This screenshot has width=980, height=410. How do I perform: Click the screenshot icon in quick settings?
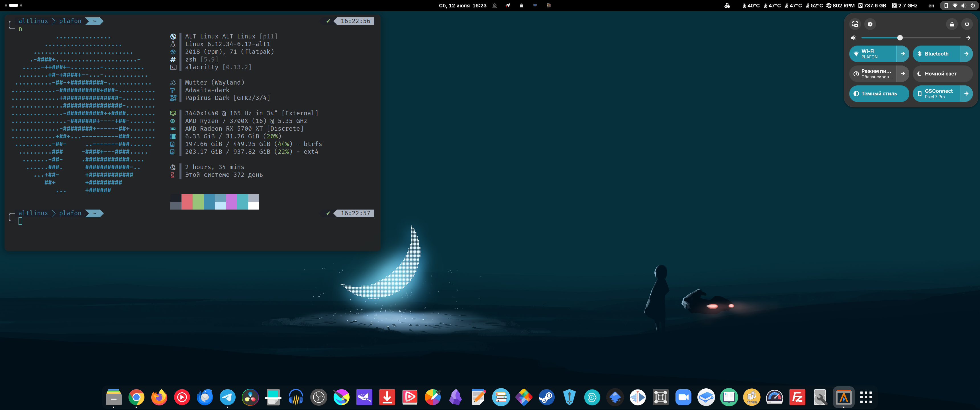click(855, 24)
